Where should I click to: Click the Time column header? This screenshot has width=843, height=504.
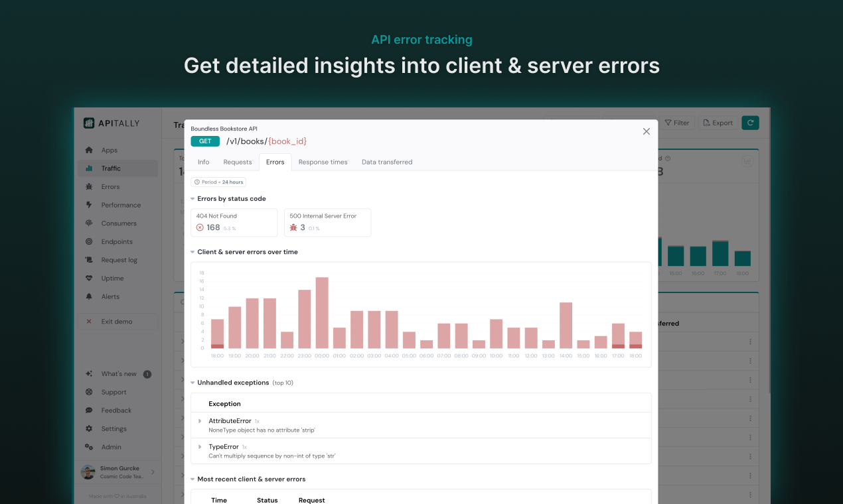(x=219, y=500)
